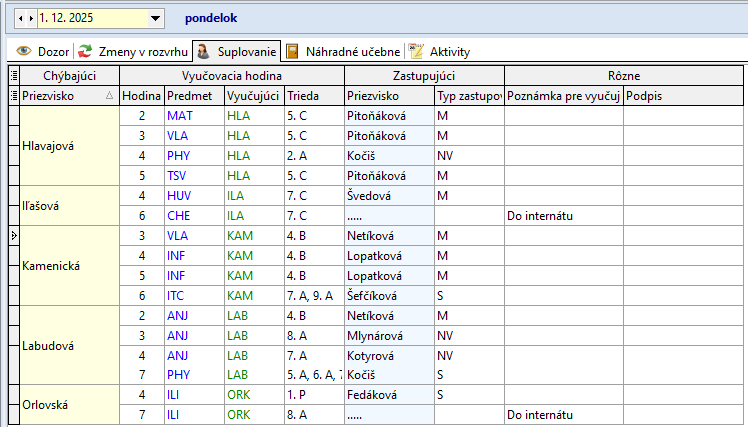This screenshot has width=748, height=427.
Task: Click the Suplovanie person icon
Action: pyautogui.click(x=203, y=51)
